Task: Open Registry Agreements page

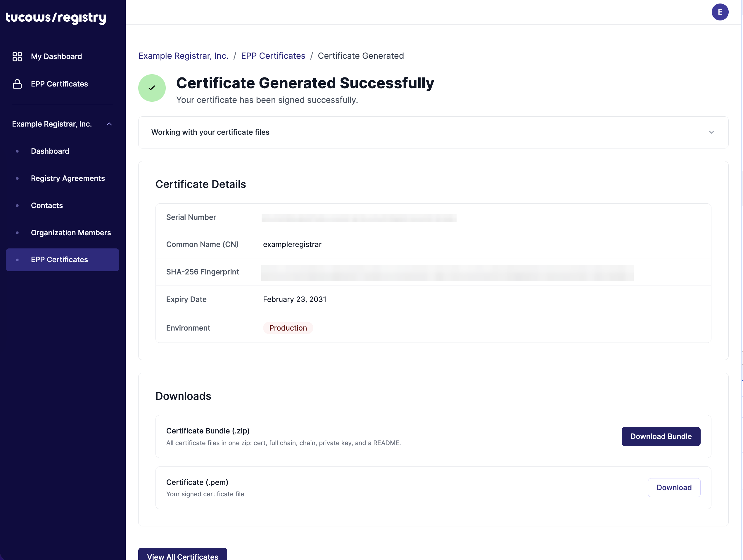Action: click(68, 178)
